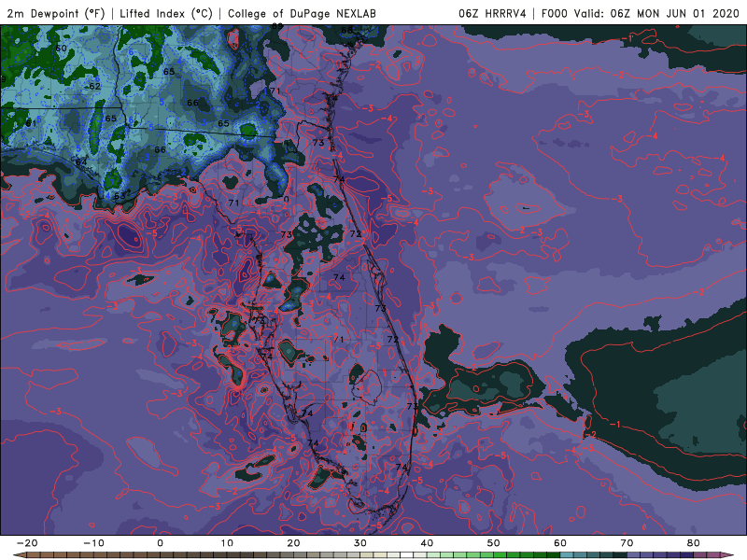Click the right arrow end of the color bar
The image size is (747, 560).
(x=727, y=554)
